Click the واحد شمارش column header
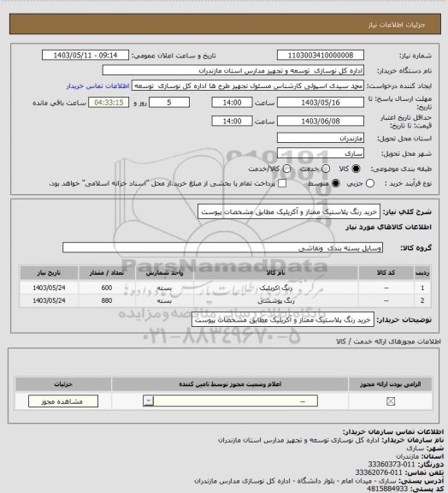This screenshot has height=493, width=448. 164,273
